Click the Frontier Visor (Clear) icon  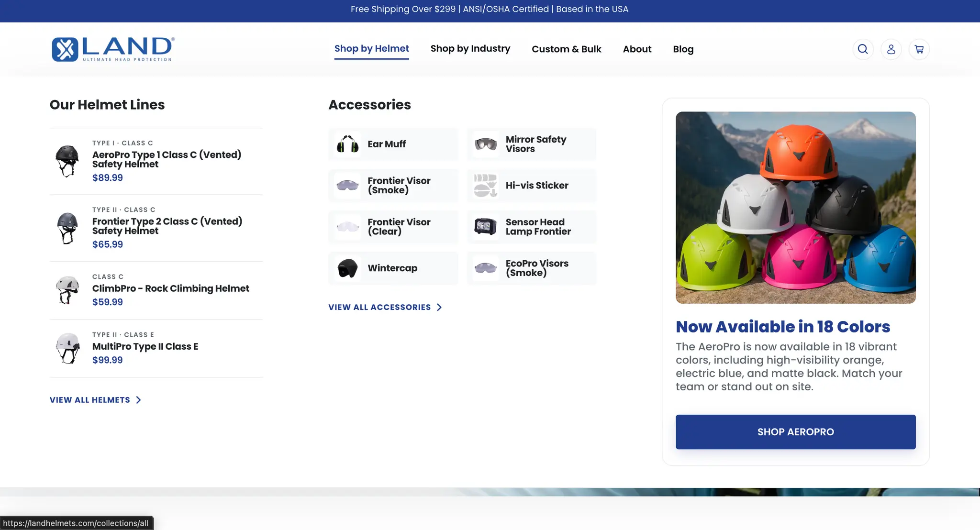coord(348,227)
